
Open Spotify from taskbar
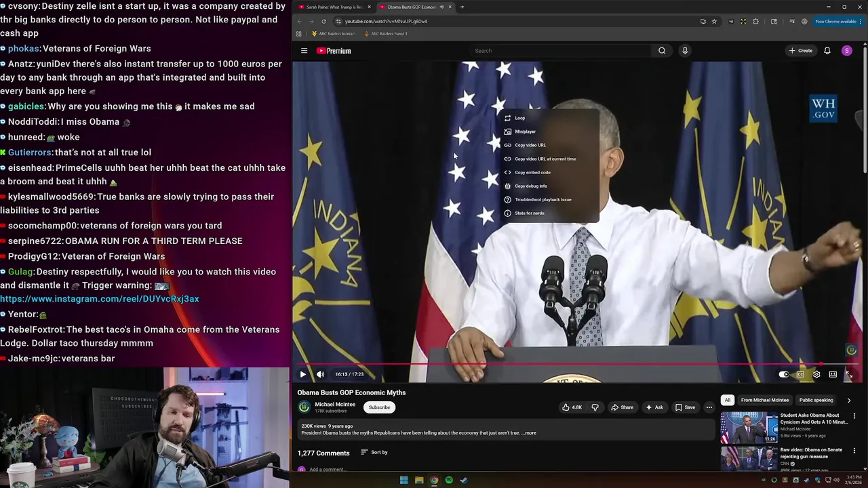point(449,480)
